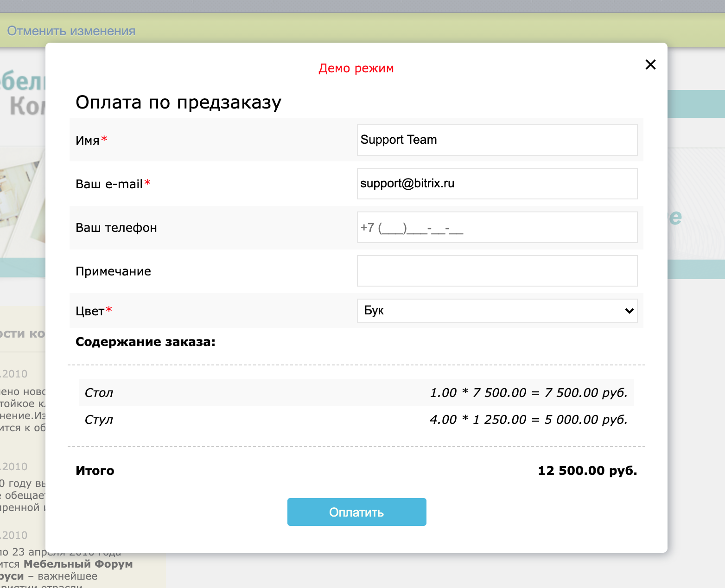This screenshot has width=725, height=588.
Task: Click the Содержание заказа heading
Action: [146, 342]
